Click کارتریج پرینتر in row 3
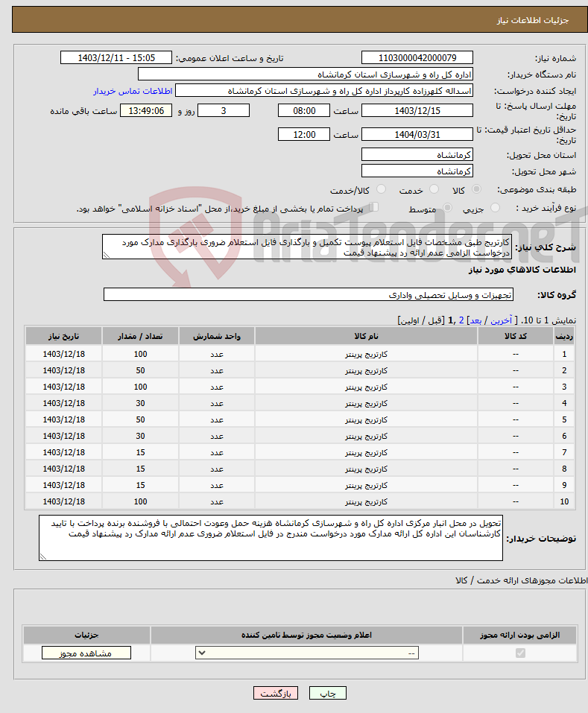This screenshot has height=713, width=588. click(x=366, y=387)
